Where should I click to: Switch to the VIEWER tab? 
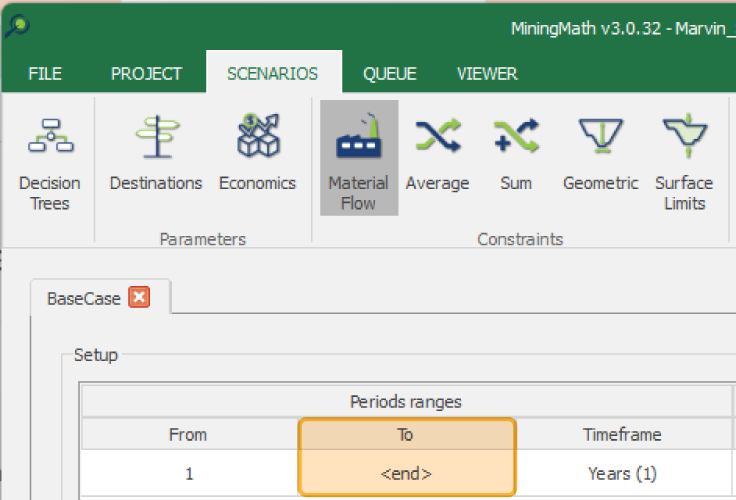click(x=487, y=74)
